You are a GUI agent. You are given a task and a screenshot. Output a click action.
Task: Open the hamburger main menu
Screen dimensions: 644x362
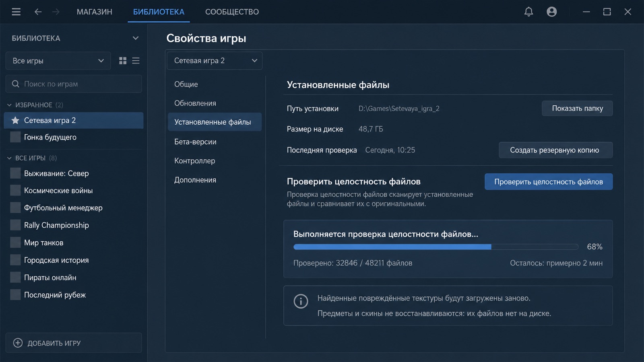16,12
